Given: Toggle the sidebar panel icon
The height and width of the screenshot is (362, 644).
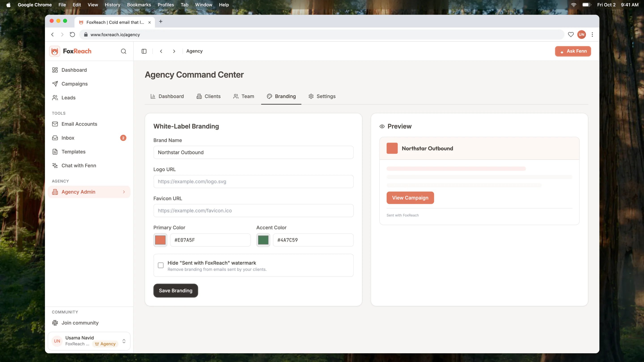Looking at the screenshot, I should coord(144,51).
